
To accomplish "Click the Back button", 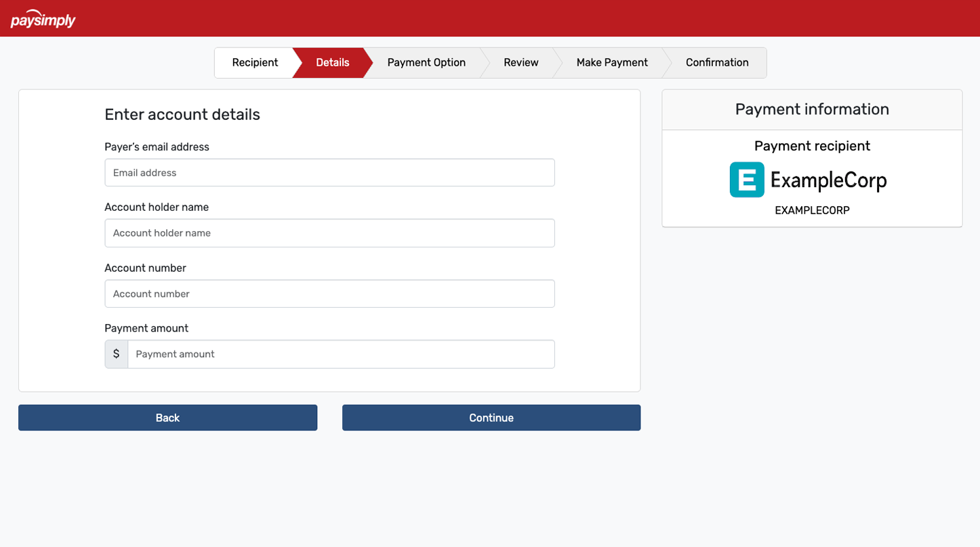I will [167, 418].
